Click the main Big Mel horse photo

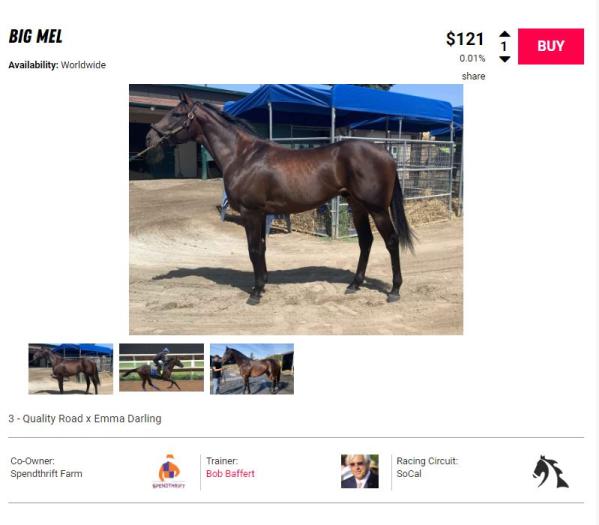tap(296, 209)
